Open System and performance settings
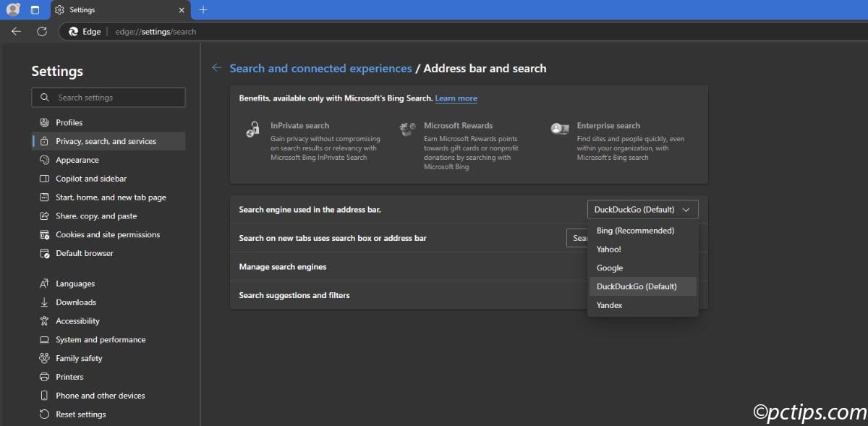 109,340
